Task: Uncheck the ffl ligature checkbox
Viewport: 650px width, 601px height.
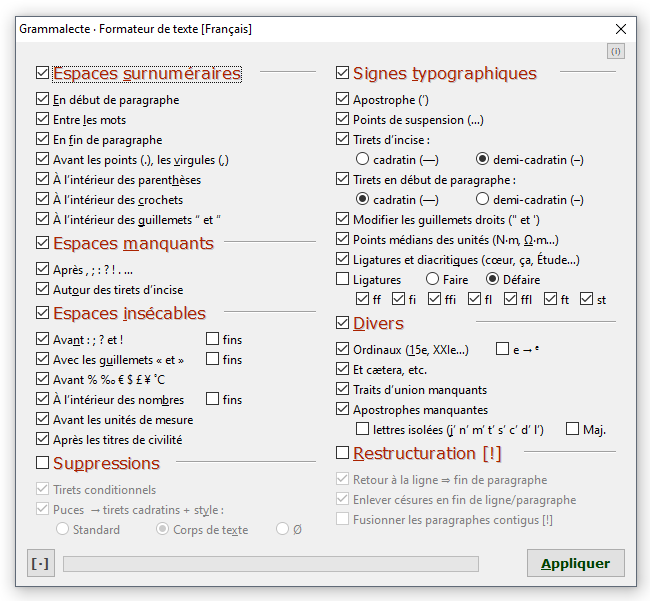Action: point(510,298)
